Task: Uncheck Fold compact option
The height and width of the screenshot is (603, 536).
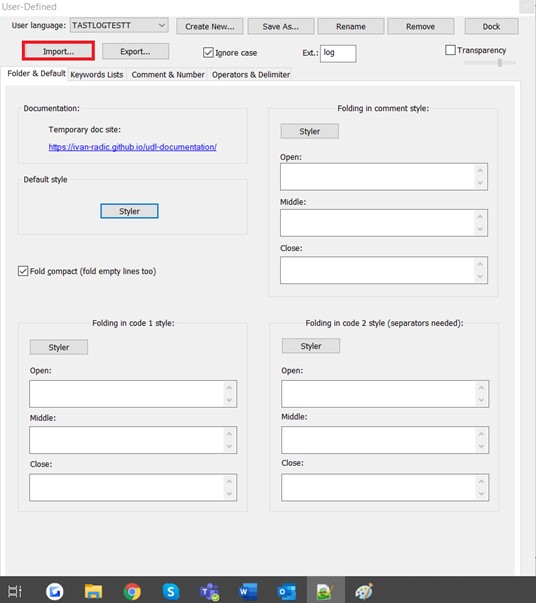Action: click(23, 271)
